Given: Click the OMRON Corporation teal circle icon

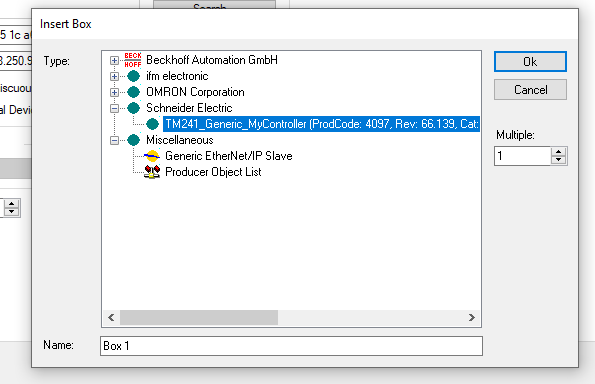Looking at the screenshot, I should (x=133, y=92).
